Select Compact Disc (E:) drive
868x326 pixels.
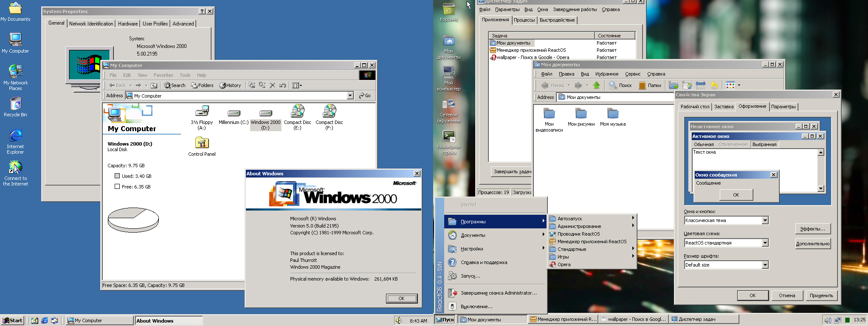point(297,118)
